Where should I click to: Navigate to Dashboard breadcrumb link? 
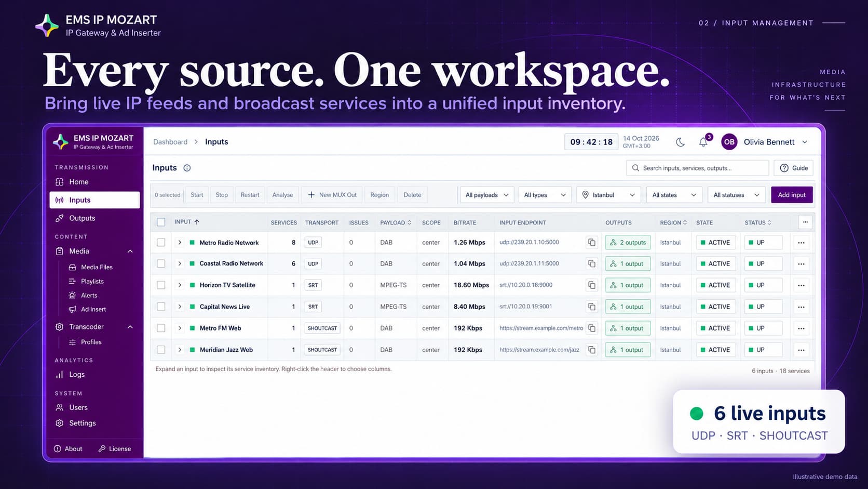click(170, 142)
